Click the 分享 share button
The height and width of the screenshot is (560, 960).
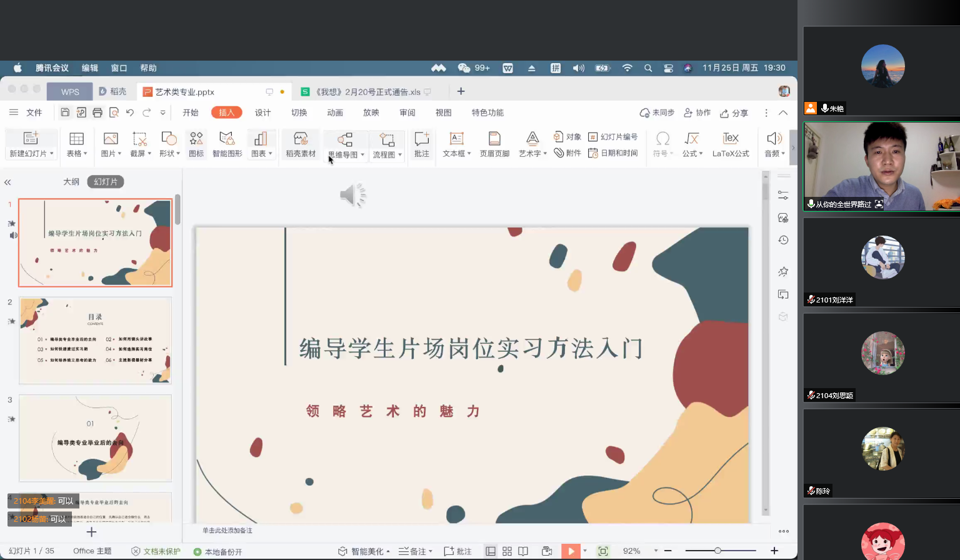(x=734, y=113)
